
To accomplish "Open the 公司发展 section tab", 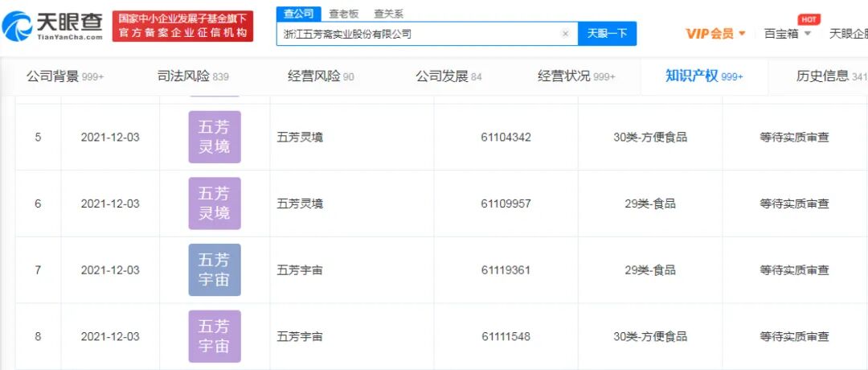I will [448, 76].
